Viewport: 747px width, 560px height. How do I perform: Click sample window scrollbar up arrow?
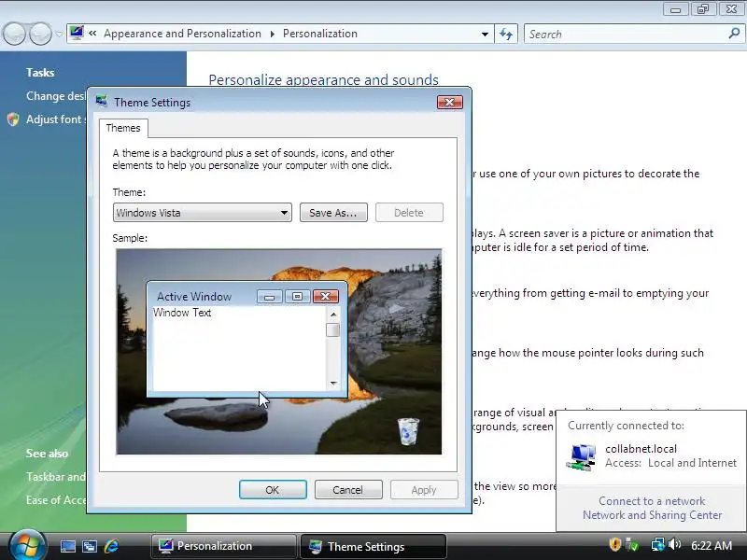click(x=333, y=315)
